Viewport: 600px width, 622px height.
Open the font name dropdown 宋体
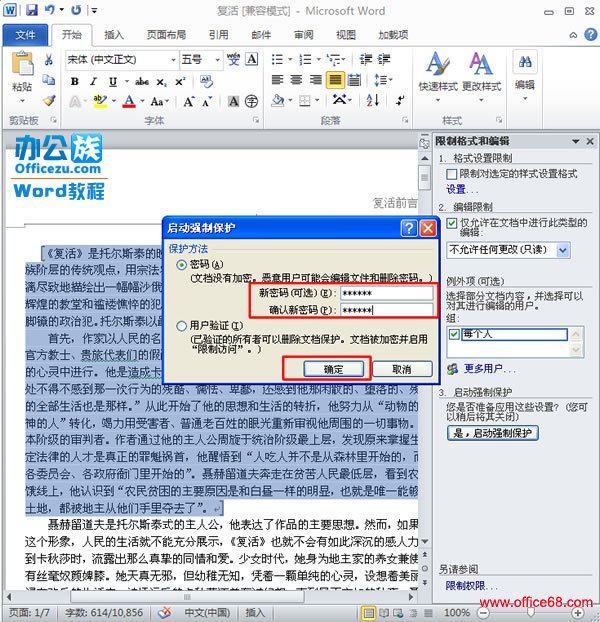point(173,60)
